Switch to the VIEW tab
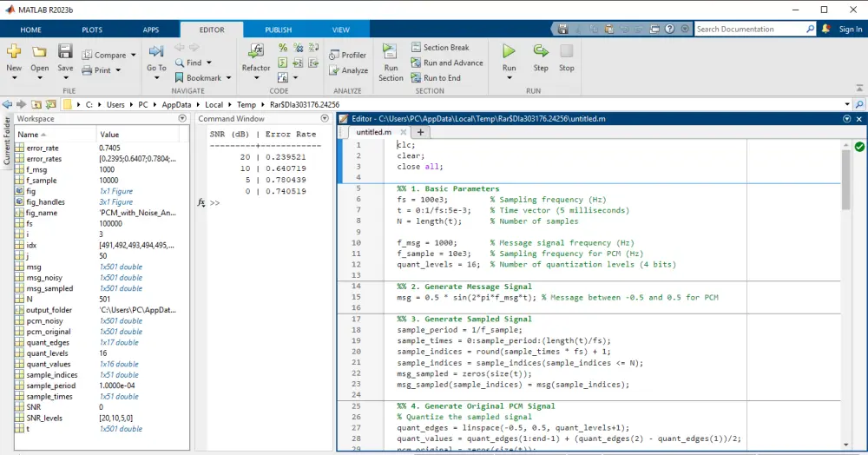The image size is (868, 455). (x=341, y=30)
